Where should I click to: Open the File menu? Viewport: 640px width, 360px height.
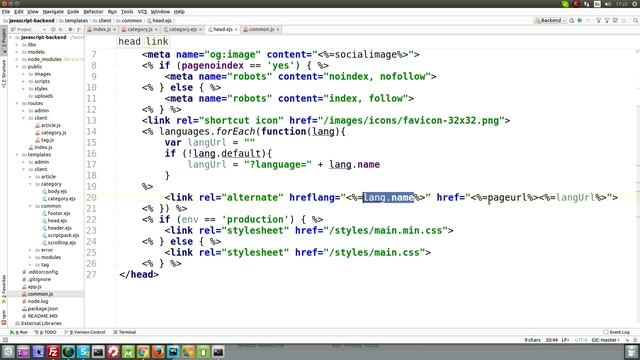(6, 12)
